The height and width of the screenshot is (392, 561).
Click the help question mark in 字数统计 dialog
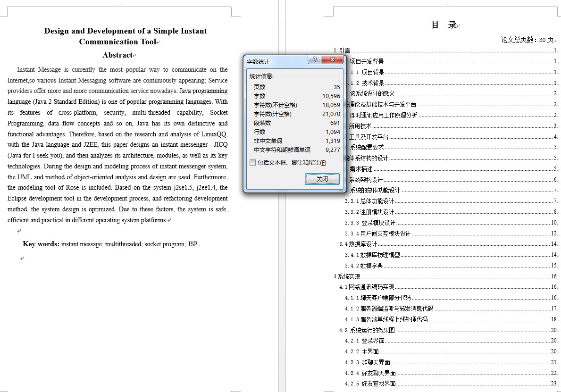coord(314,60)
